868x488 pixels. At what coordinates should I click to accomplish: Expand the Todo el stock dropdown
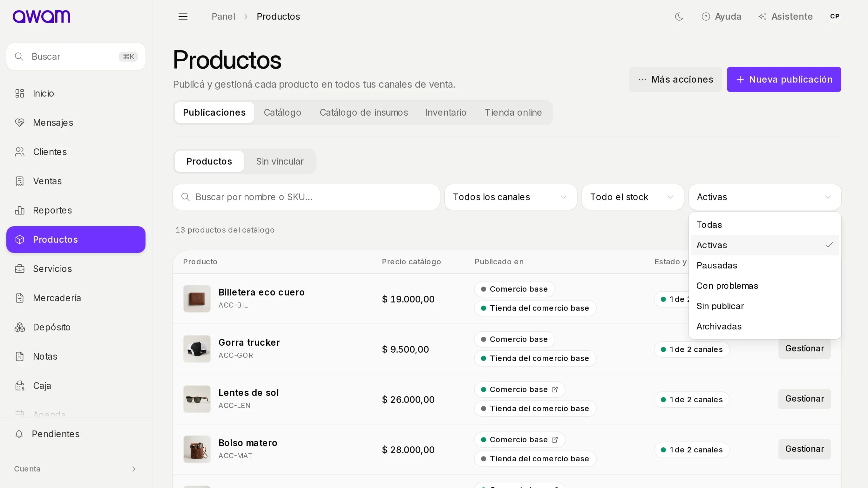coord(633,197)
